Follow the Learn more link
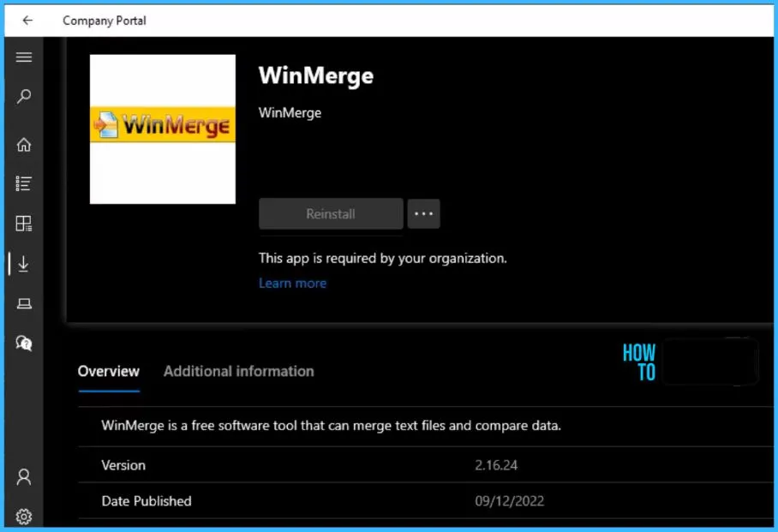 292,283
